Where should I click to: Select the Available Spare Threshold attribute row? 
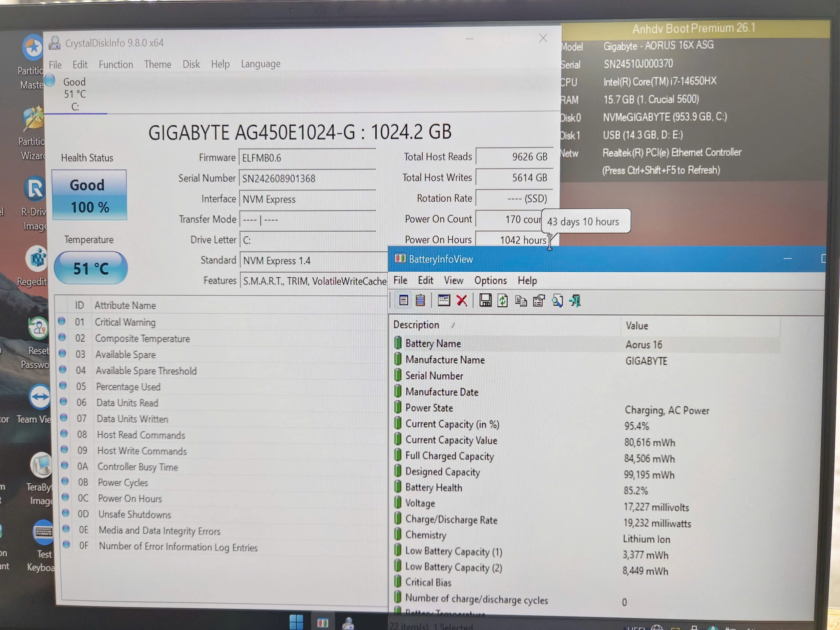pos(223,371)
